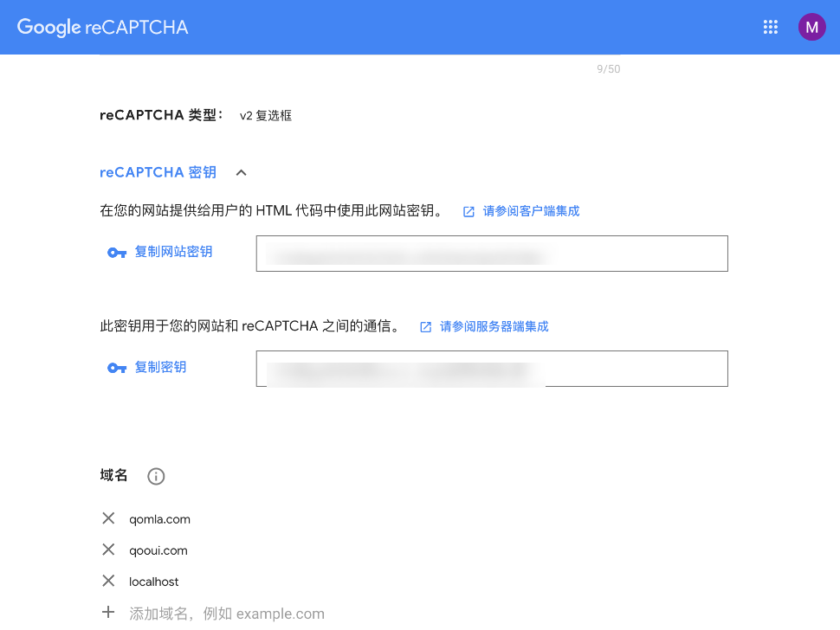Click the plus add-domain icon
This screenshot has height=630, width=840.
pos(108,612)
